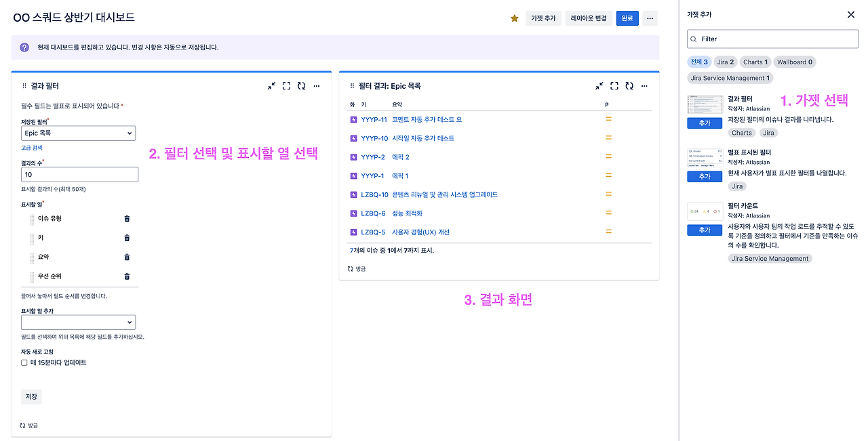This screenshot has width=868, height=441.
Task: Expand 필터 결과 gadget to fullscreen
Action: click(x=614, y=86)
